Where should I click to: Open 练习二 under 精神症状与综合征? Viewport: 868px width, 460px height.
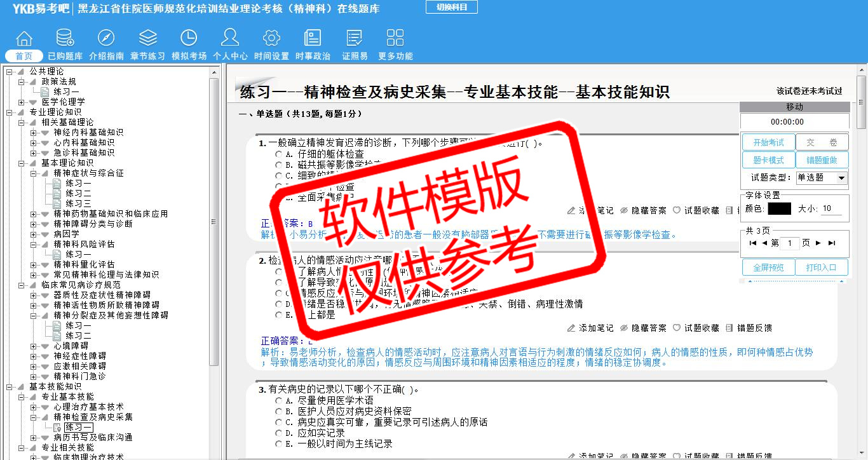pos(78,193)
